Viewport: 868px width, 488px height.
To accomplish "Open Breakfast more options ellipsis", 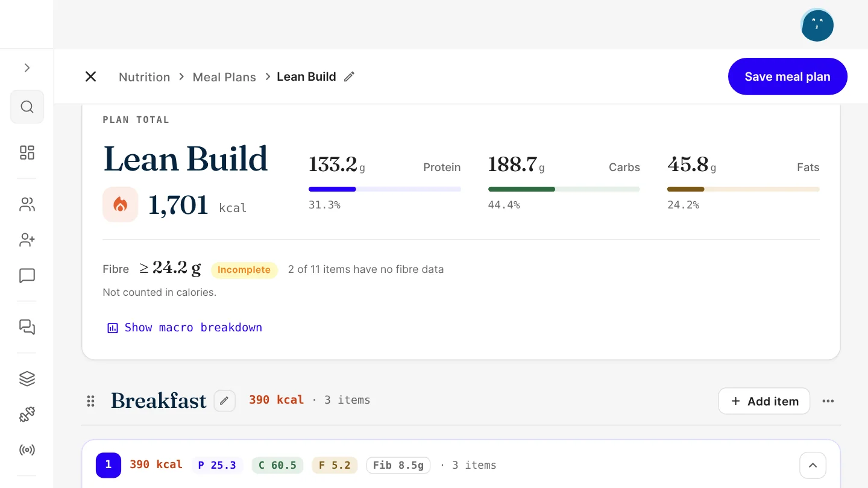I will (828, 401).
